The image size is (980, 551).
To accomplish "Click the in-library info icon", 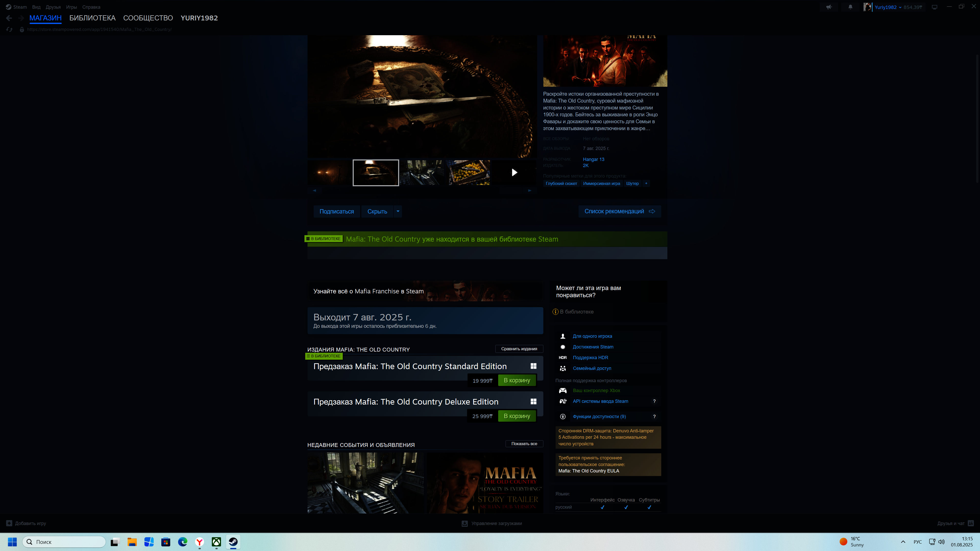I will 555,312.
